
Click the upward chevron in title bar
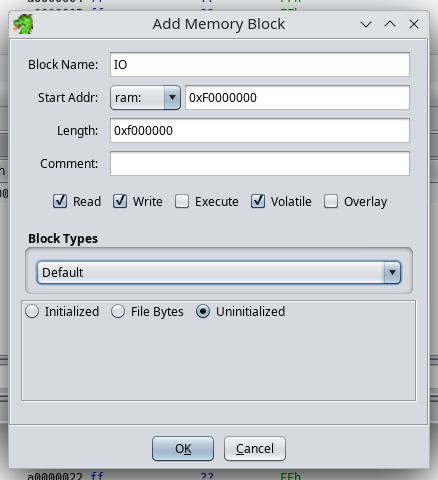click(x=390, y=24)
